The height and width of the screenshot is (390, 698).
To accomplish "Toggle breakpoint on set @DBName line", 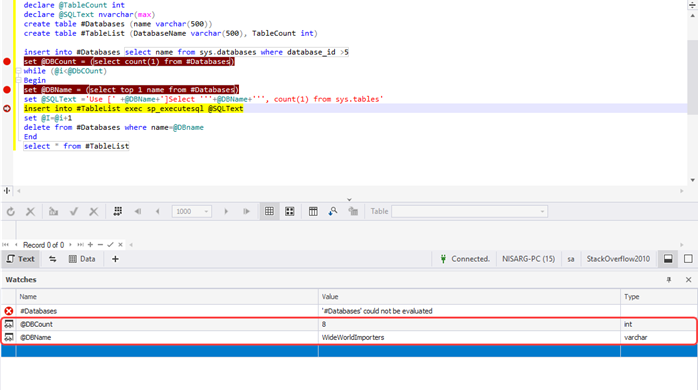I will [7, 89].
